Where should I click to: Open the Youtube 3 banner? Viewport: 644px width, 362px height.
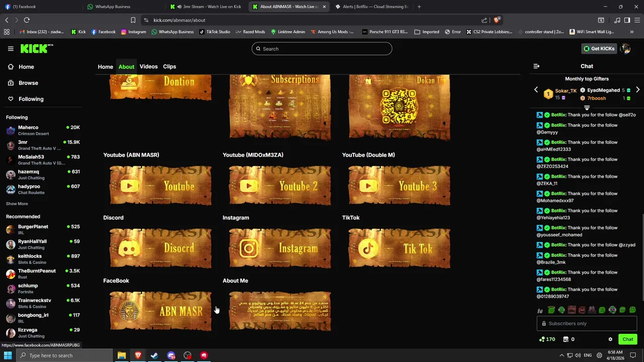[x=399, y=186]
